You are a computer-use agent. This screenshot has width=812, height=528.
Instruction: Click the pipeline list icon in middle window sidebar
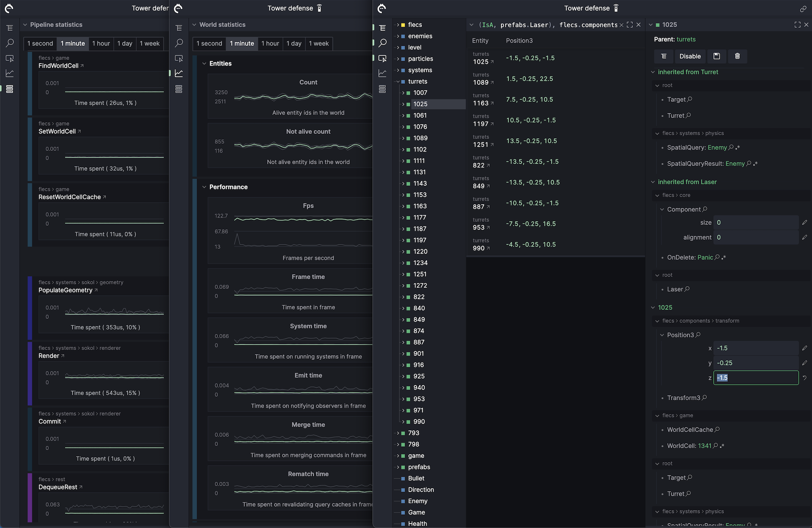(179, 89)
